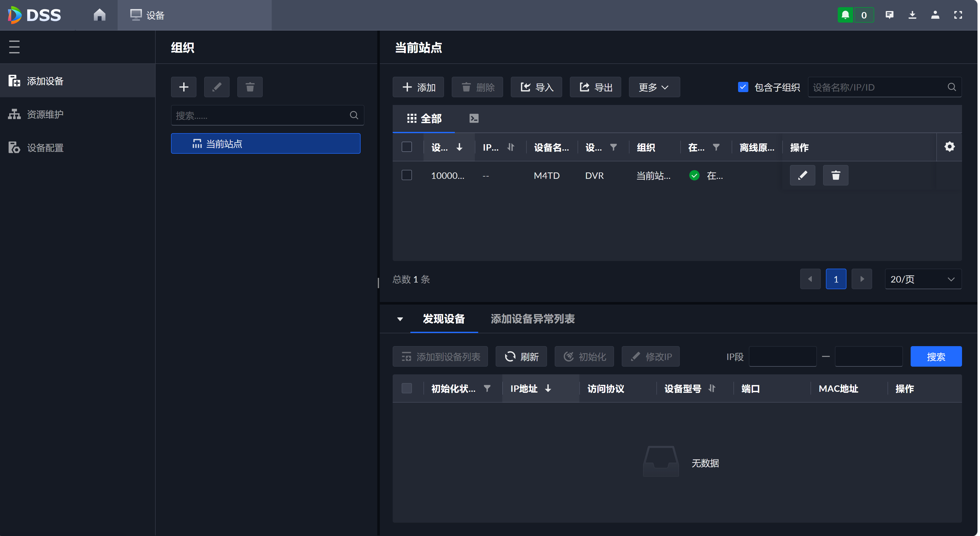The image size is (980, 536).
Task: Edit the M4TD device row
Action: click(x=803, y=175)
